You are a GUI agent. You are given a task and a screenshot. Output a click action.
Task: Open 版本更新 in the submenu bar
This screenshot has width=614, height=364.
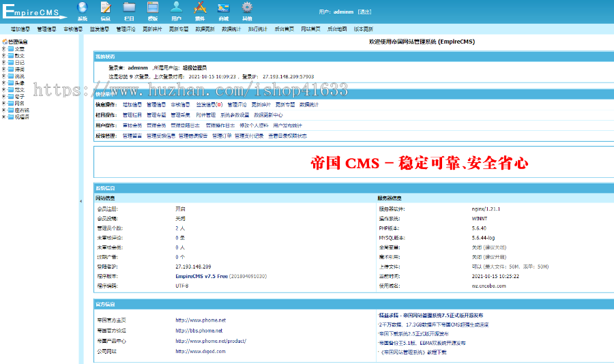364,29
